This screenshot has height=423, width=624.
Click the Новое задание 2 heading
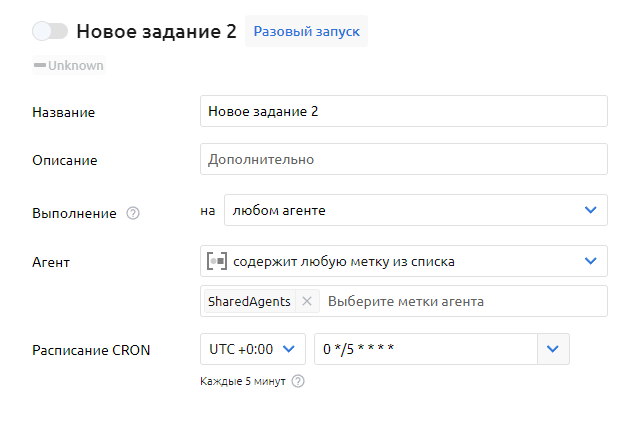click(x=156, y=31)
